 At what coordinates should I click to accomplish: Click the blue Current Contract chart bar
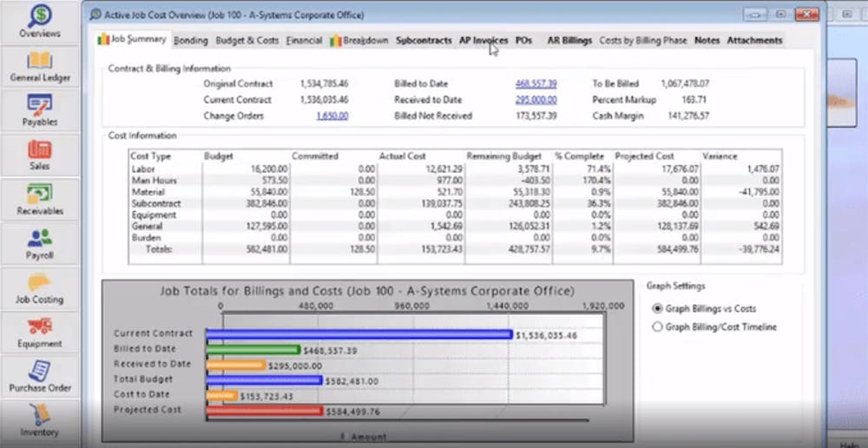(x=360, y=334)
